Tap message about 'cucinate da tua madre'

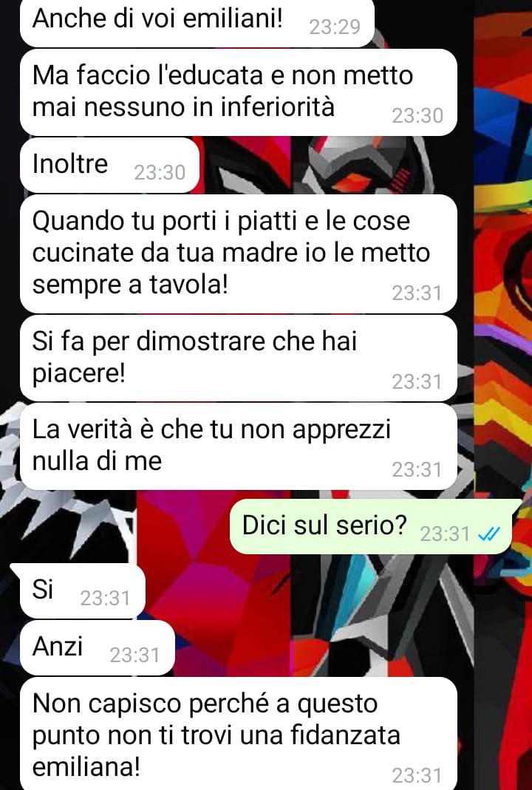(x=238, y=254)
